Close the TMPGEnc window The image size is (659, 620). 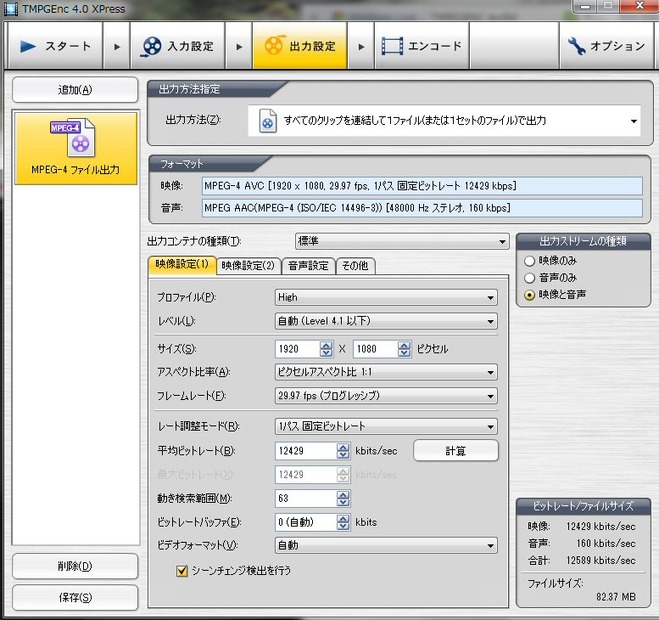point(640,5)
